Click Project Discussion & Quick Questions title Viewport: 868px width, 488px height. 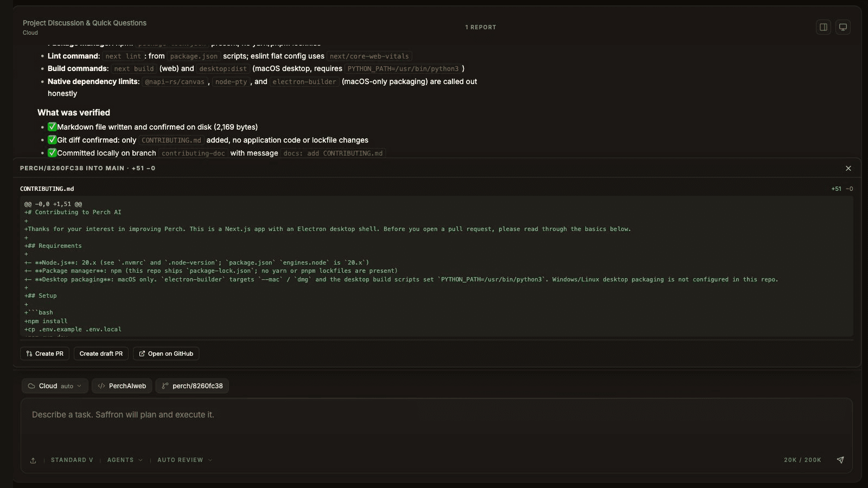tap(85, 23)
